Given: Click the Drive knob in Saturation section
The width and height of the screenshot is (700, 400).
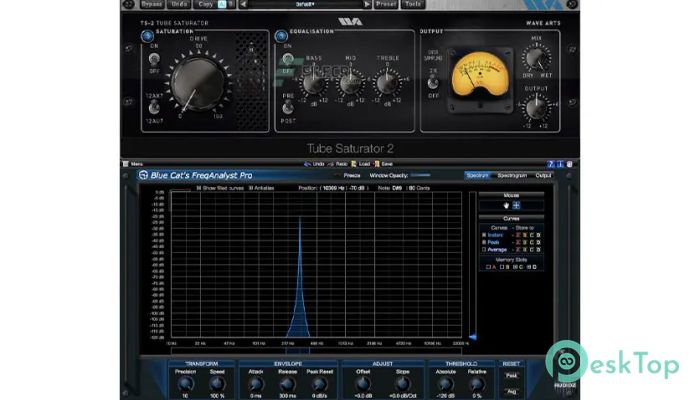Looking at the screenshot, I should pos(197,83).
